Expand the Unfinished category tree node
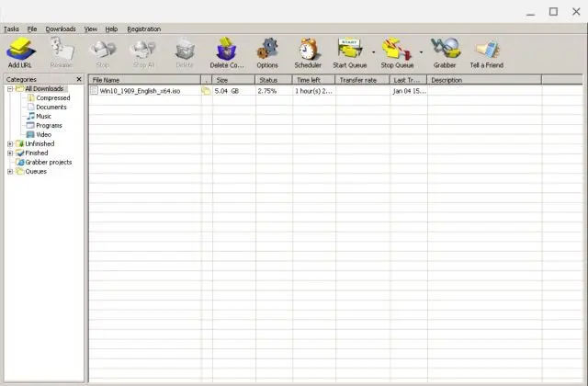Screen dimensions: 588x386 [10, 143]
